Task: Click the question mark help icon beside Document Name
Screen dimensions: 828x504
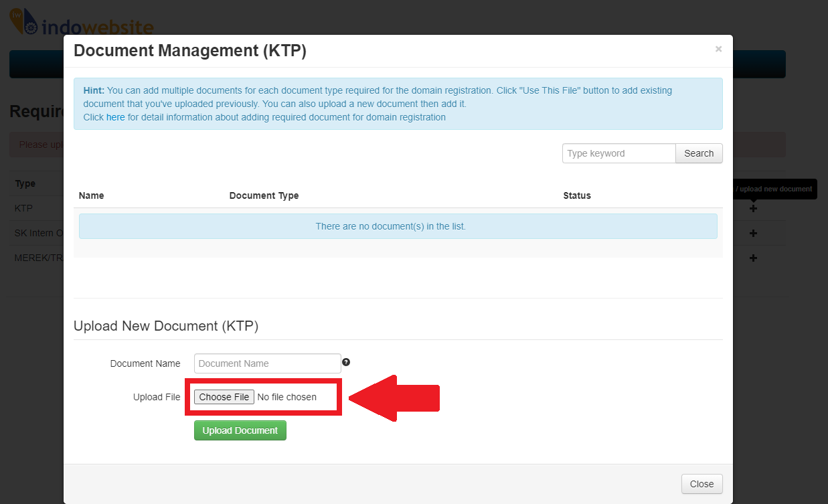Action: point(346,362)
